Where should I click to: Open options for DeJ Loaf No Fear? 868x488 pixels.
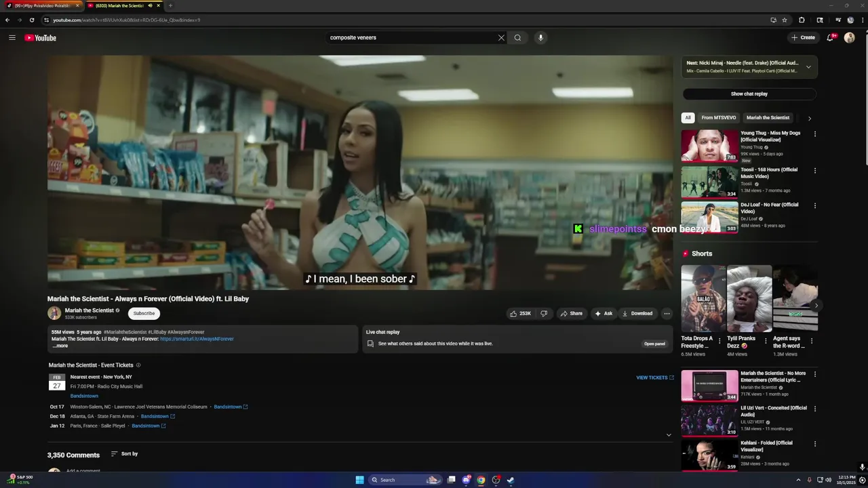[815, 205]
